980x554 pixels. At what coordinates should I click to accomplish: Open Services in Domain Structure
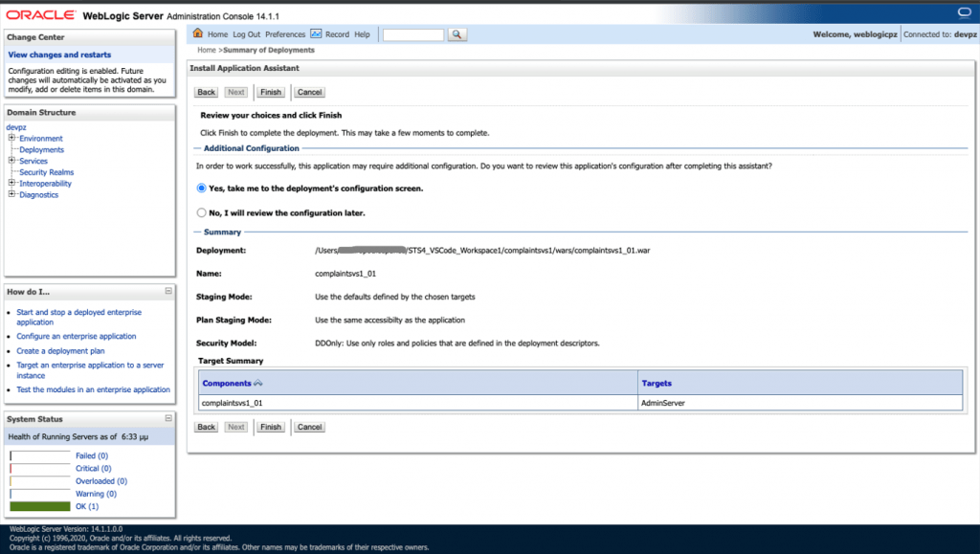[x=33, y=161]
